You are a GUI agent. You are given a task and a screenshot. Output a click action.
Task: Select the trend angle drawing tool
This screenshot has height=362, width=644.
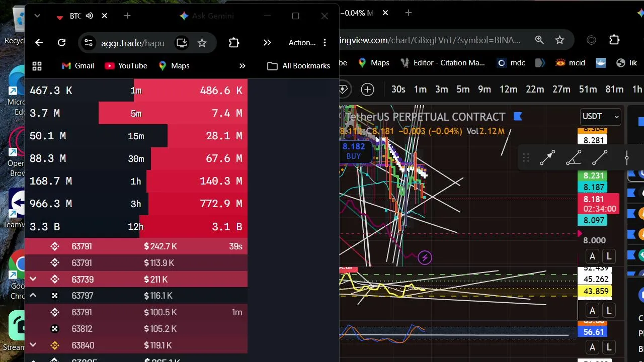coord(574,158)
